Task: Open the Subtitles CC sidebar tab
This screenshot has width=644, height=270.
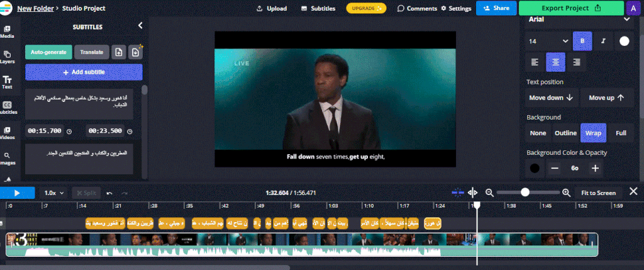Action: click(x=8, y=108)
